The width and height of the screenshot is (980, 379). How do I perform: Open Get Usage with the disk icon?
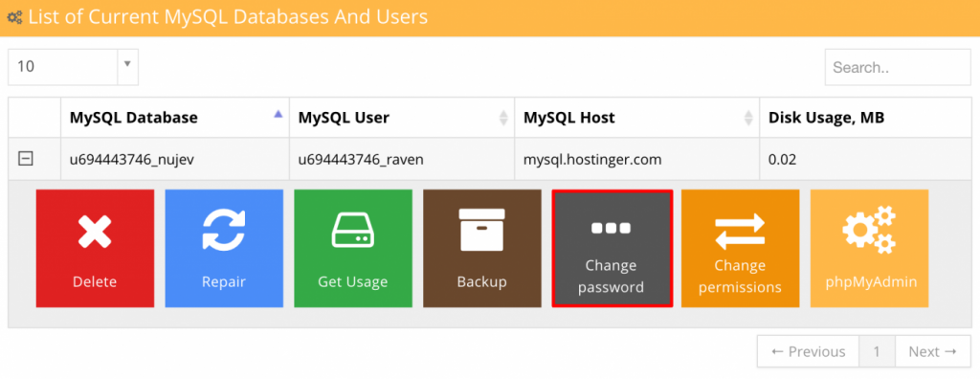point(353,248)
